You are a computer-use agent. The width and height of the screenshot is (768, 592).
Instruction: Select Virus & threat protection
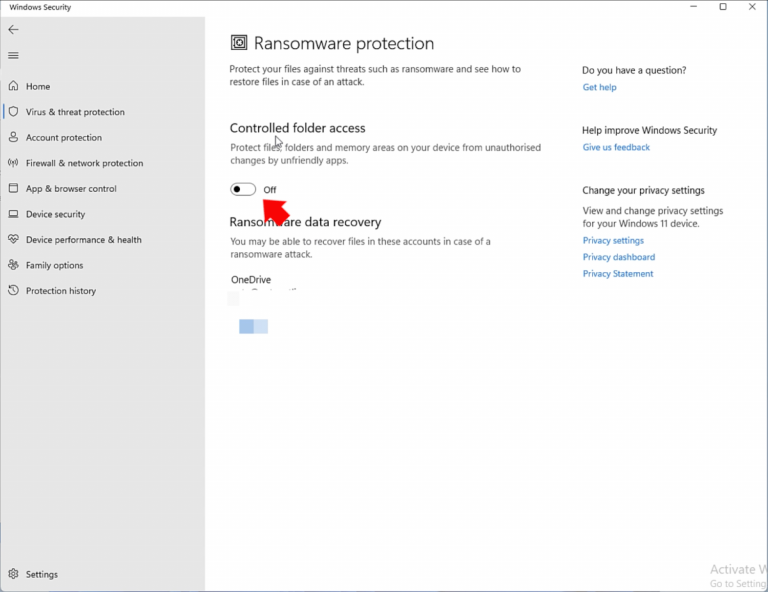coord(75,112)
